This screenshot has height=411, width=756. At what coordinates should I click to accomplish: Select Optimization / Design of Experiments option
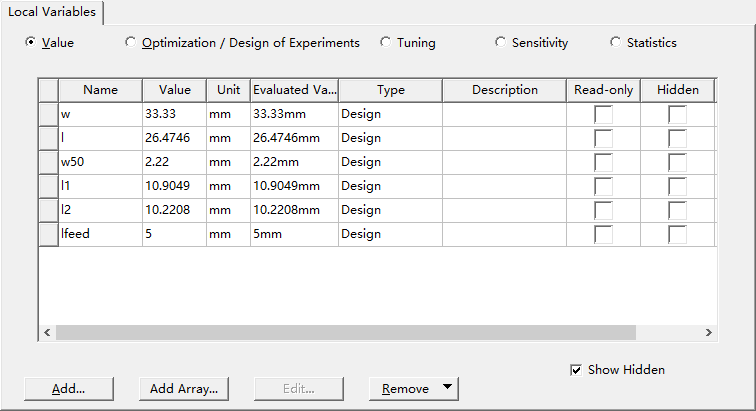[131, 43]
